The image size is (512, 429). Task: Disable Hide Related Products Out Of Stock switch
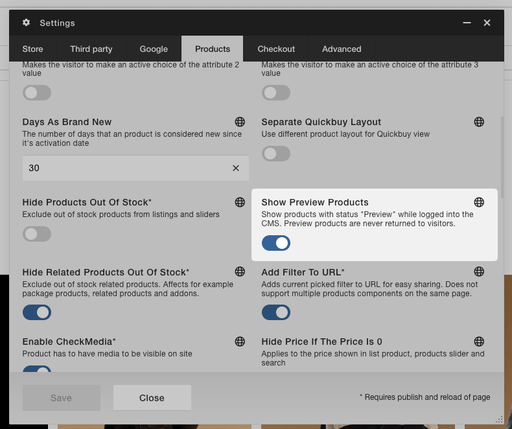coord(37,313)
